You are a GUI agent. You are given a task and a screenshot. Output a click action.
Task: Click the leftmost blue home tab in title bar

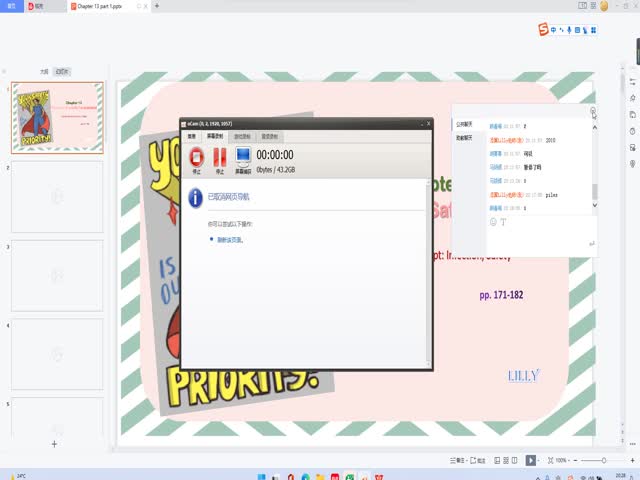coord(12,6)
